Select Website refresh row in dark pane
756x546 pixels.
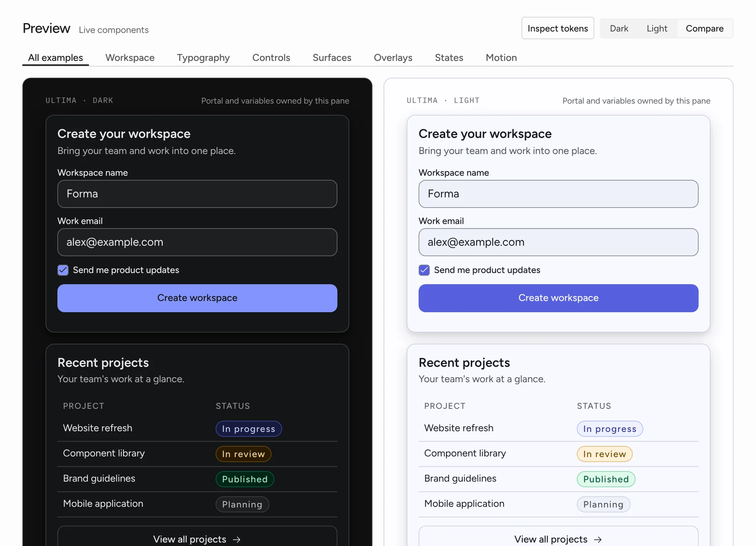click(197, 428)
